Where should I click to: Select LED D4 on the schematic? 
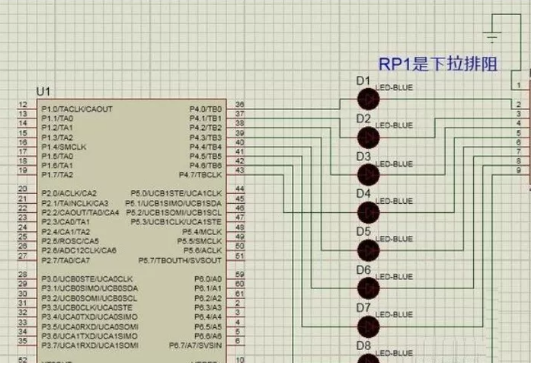click(x=368, y=213)
